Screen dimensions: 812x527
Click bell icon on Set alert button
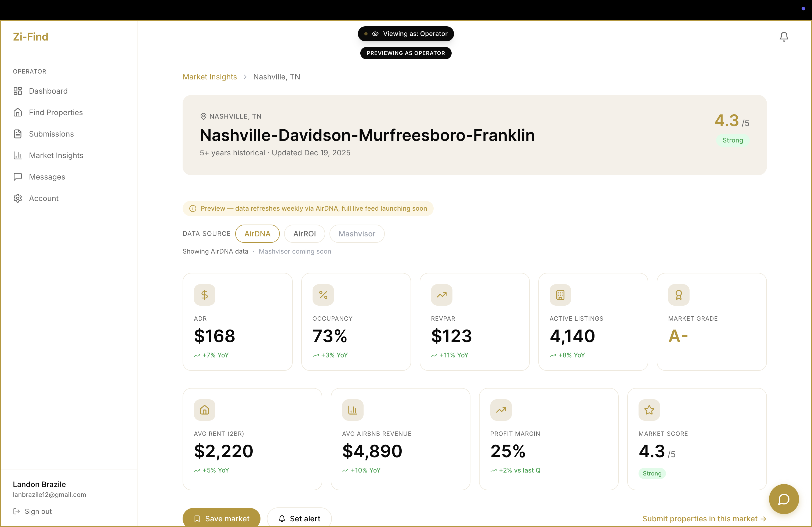(x=282, y=518)
